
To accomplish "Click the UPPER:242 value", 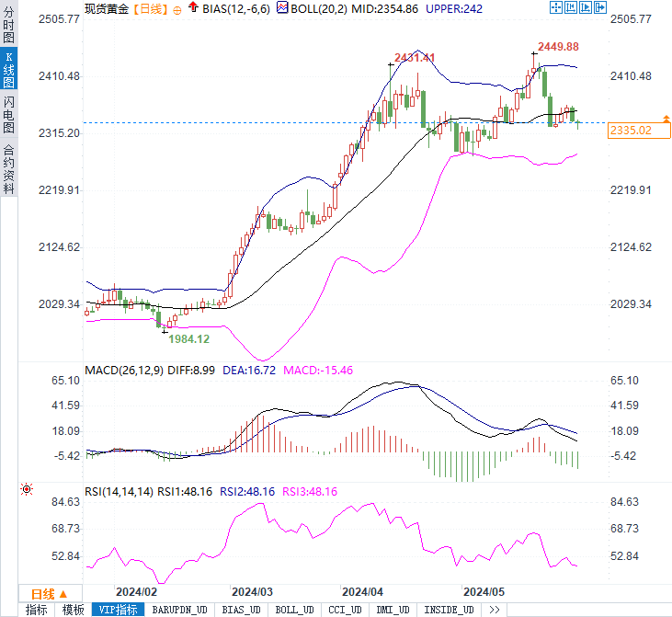I will (x=454, y=8).
